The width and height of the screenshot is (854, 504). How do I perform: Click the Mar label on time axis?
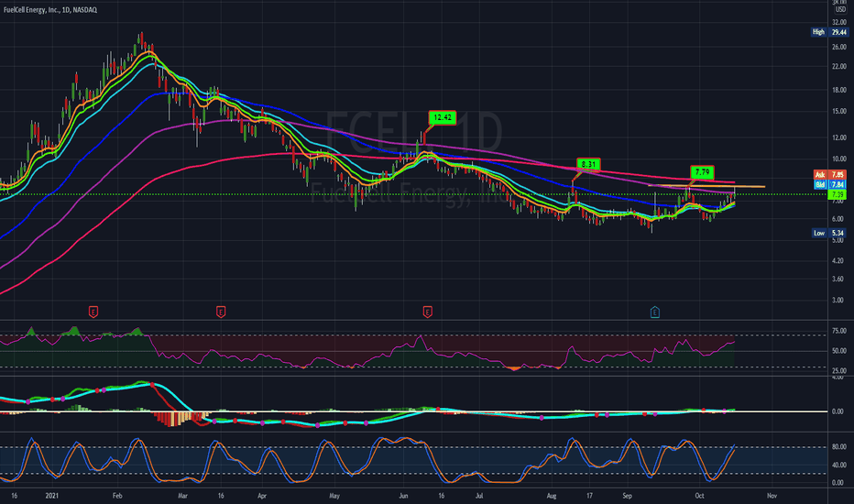182,496
